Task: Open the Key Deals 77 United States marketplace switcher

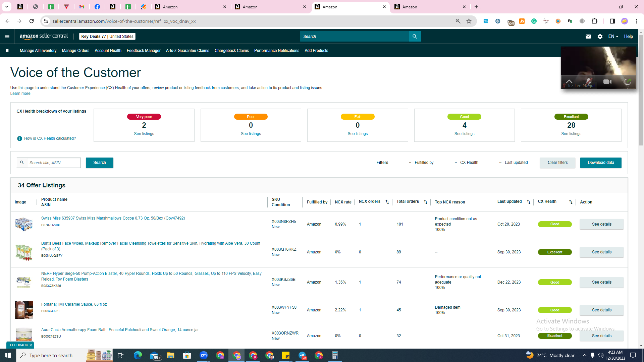Action: coord(107,37)
